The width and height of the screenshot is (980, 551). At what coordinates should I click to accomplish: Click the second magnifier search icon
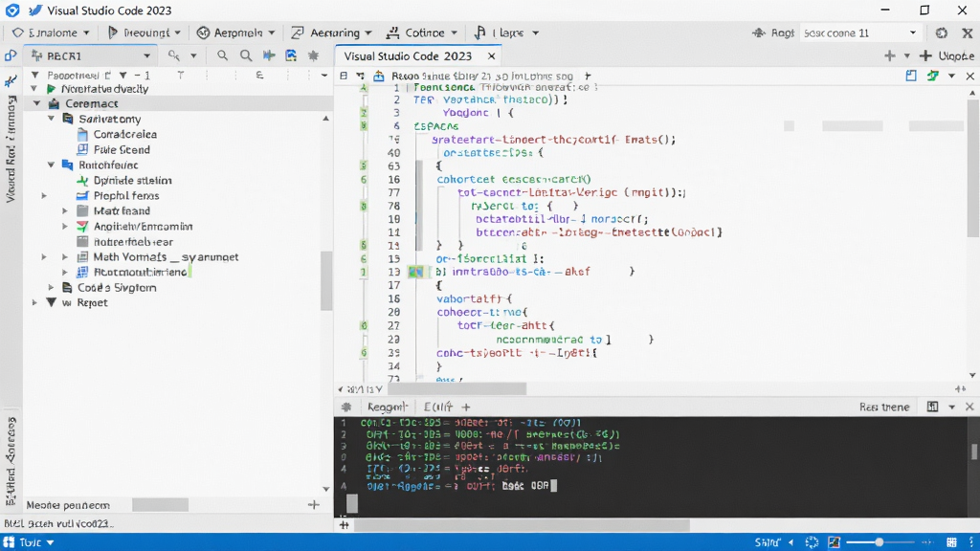pos(246,55)
